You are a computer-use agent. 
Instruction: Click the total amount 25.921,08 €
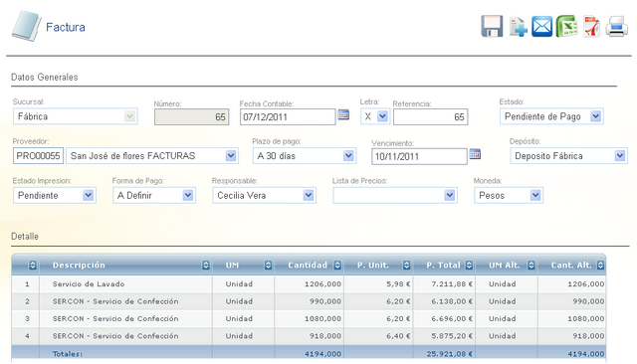coord(449,354)
